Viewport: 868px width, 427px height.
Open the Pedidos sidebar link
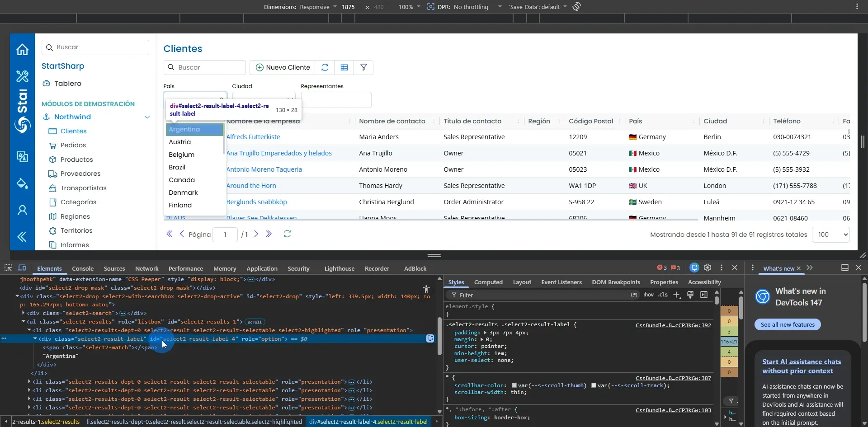coord(73,145)
